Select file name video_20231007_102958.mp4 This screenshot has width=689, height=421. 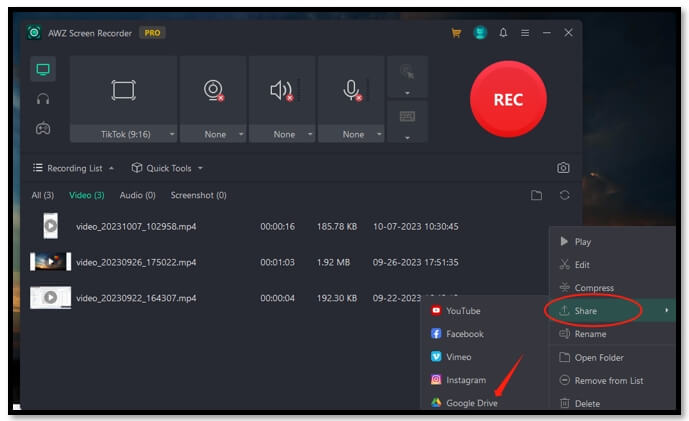pyautogui.click(x=136, y=226)
